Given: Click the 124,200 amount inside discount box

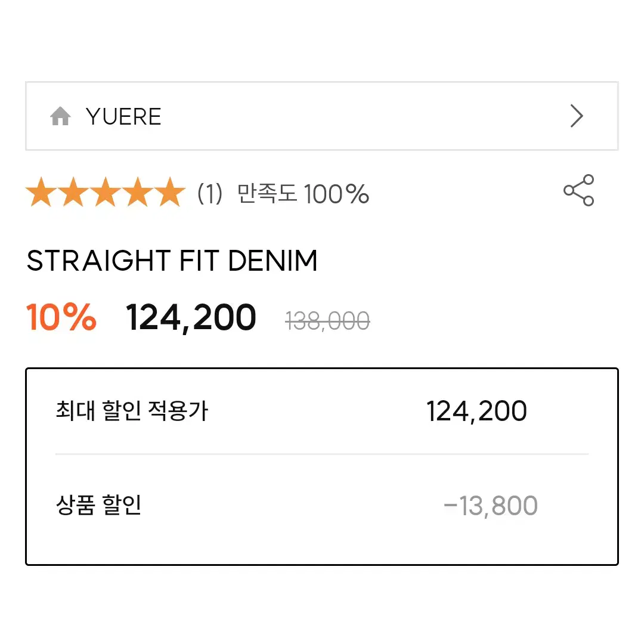Looking at the screenshot, I should 476,411.
